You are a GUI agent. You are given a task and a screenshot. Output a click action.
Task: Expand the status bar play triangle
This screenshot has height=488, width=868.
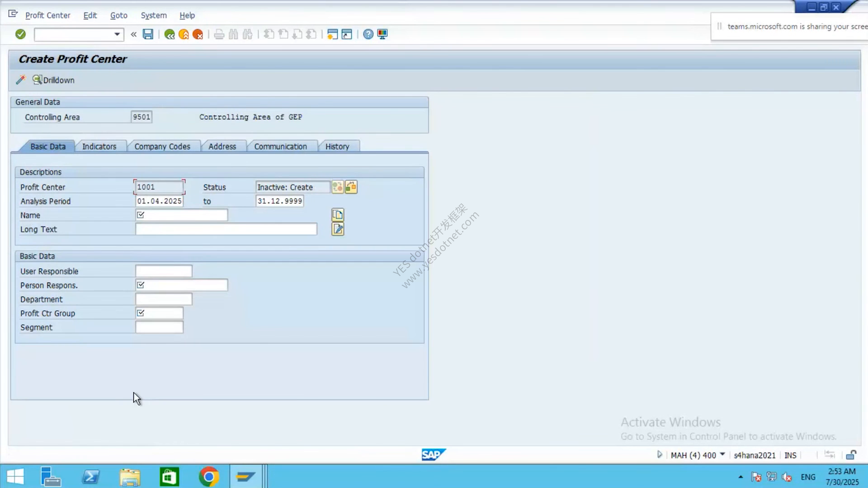tap(660, 455)
